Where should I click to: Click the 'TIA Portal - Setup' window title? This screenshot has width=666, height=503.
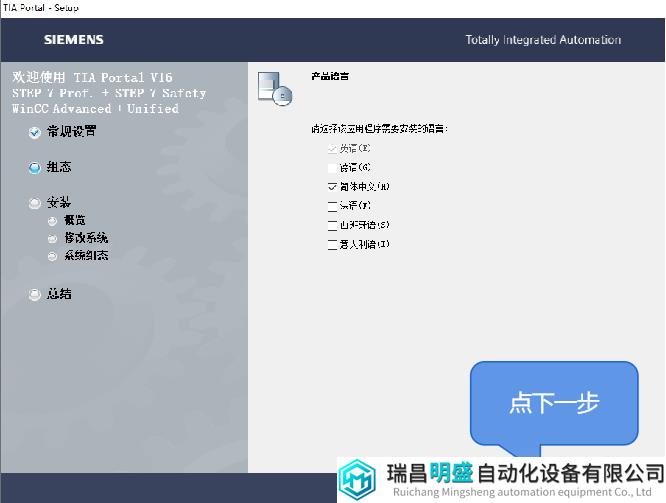[41, 8]
